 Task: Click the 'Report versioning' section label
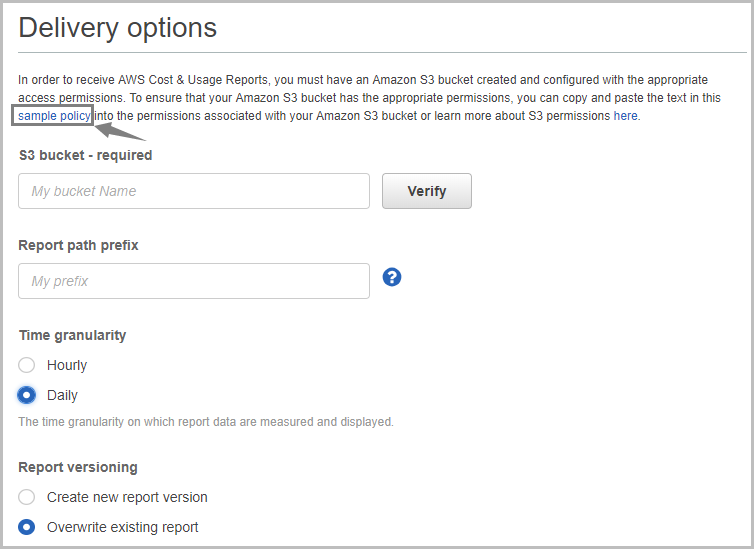pos(78,467)
